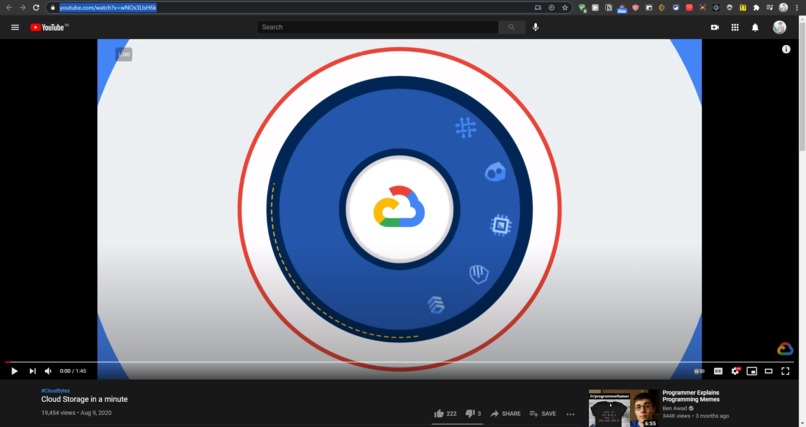Open the Create video camera menu
Image resolution: width=806 pixels, height=427 pixels.
coord(715,27)
